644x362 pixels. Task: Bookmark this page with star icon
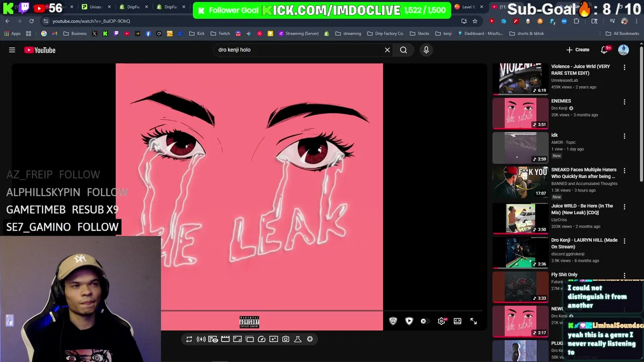(x=474, y=21)
